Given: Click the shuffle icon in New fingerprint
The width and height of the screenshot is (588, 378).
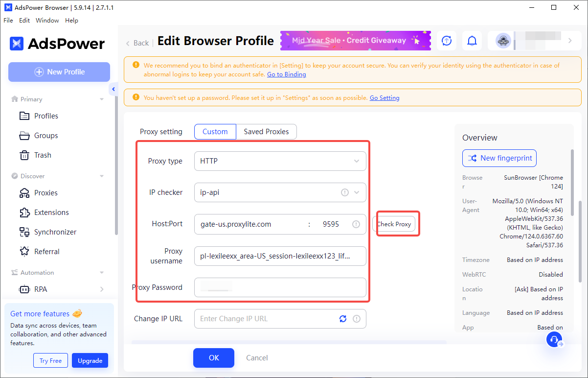Looking at the screenshot, I should (x=473, y=158).
